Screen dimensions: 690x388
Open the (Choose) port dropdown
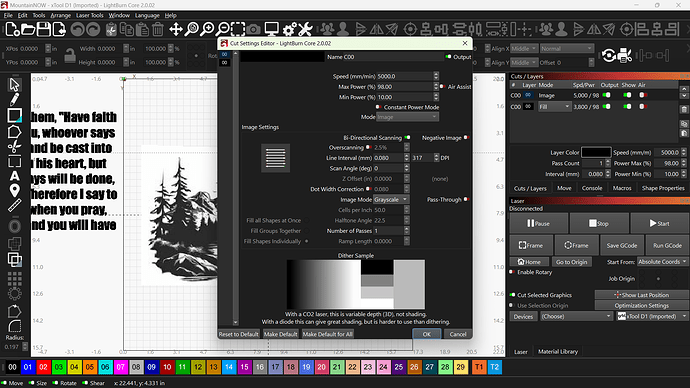576,316
